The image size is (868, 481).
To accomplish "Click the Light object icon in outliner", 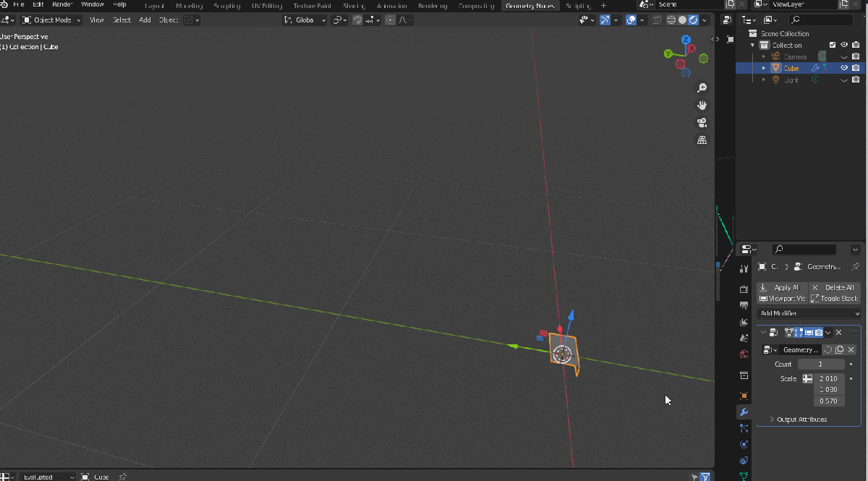I will tap(776, 80).
